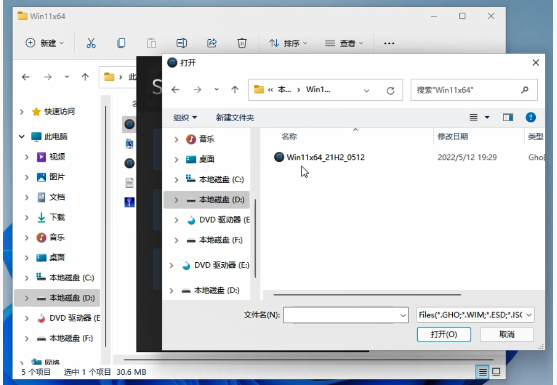Image resolution: width=557 pixels, height=385 pixels.
Task: Expand 音乐 in dialog tree
Action: 176,139
